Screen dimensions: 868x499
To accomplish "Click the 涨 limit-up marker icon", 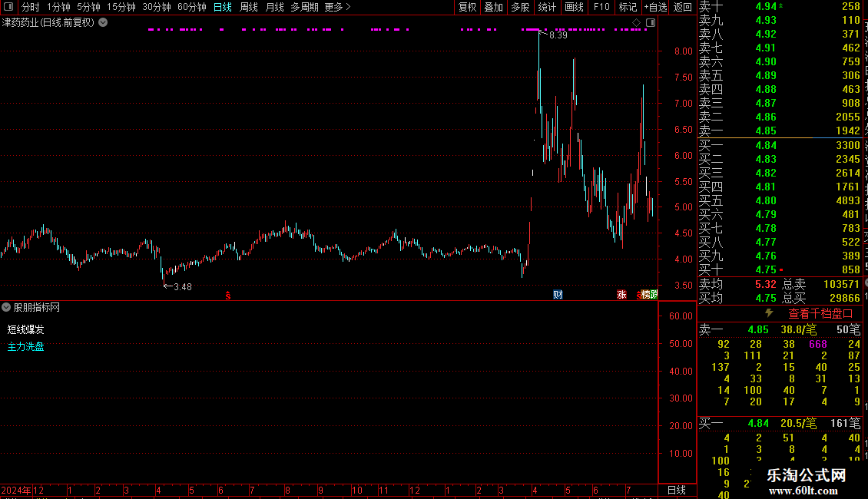I will tap(621, 294).
